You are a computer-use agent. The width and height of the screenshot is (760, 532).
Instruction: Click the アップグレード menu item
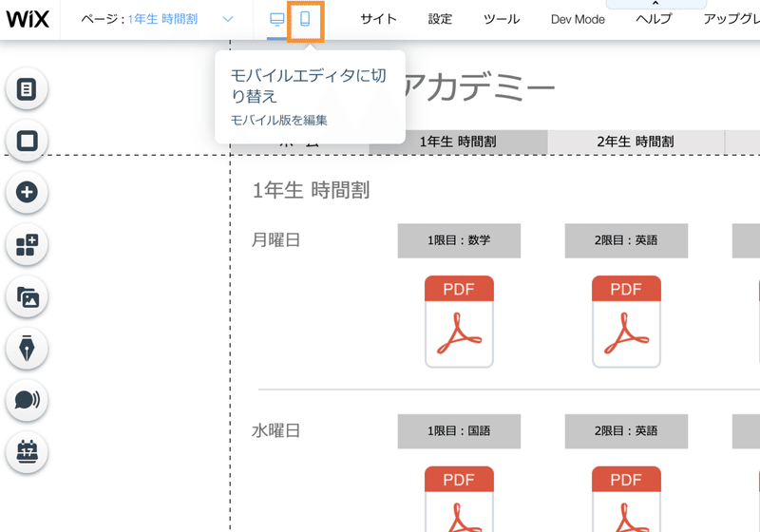(731, 19)
